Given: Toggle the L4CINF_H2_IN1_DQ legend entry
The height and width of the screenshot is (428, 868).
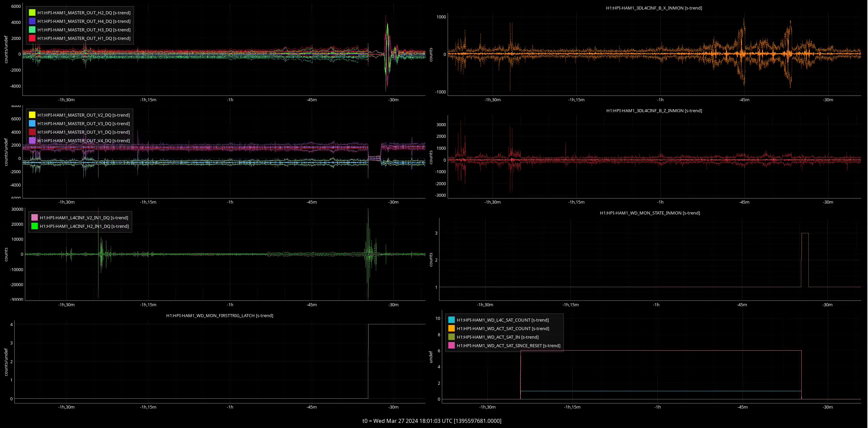Looking at the screenshot, I should 84,226.
